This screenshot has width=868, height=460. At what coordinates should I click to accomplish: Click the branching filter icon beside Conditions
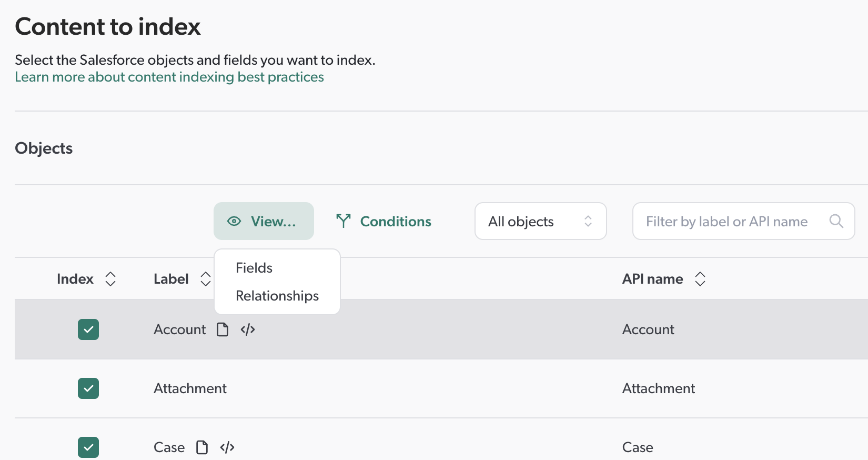tap(343, 221)
